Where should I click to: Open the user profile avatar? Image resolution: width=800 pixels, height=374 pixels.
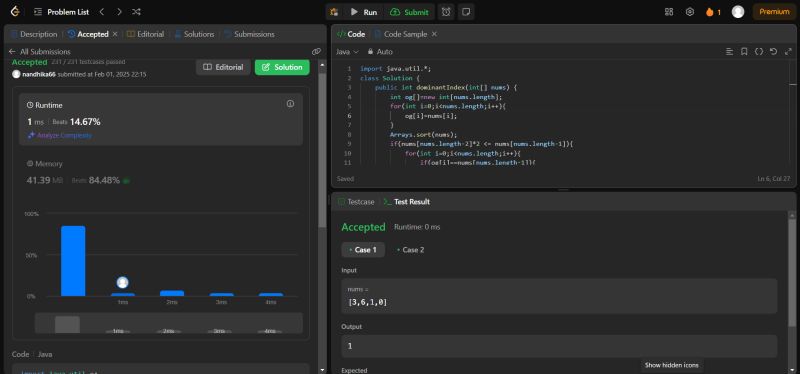(738, 12)
